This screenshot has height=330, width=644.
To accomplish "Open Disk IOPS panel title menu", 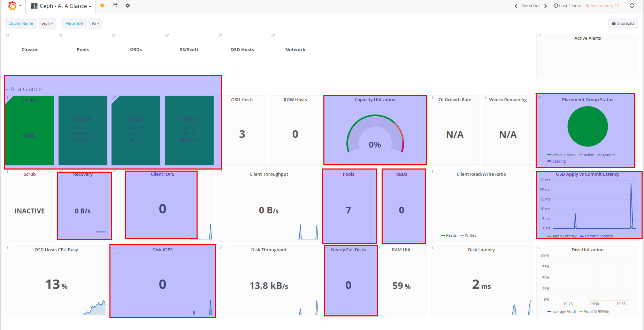I will (162, 250).
